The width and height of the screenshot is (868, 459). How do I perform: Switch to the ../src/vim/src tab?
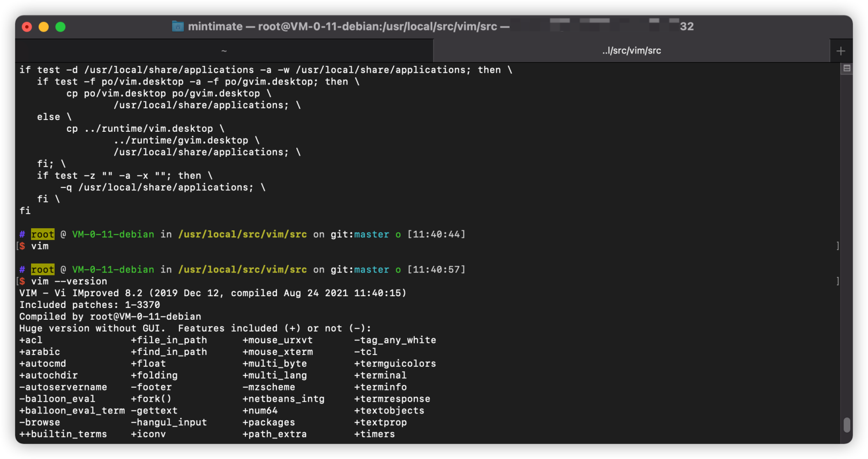[631, 51]
